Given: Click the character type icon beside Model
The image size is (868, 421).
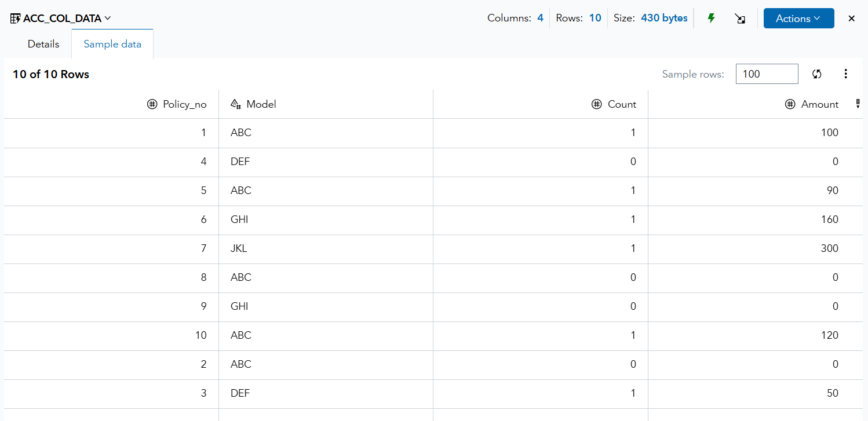Looking at the screenshot, I should (x=236, y=104).
